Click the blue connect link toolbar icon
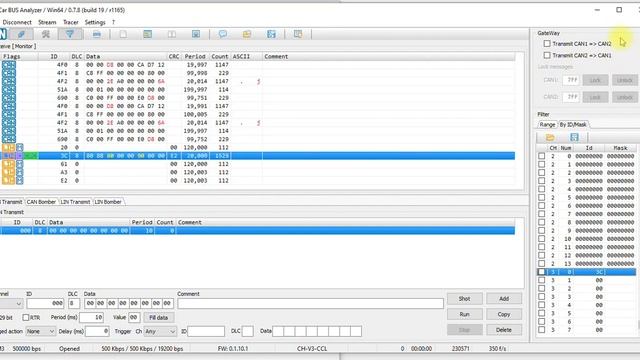This screenshot has width=640, height=360. click(21, 34)
